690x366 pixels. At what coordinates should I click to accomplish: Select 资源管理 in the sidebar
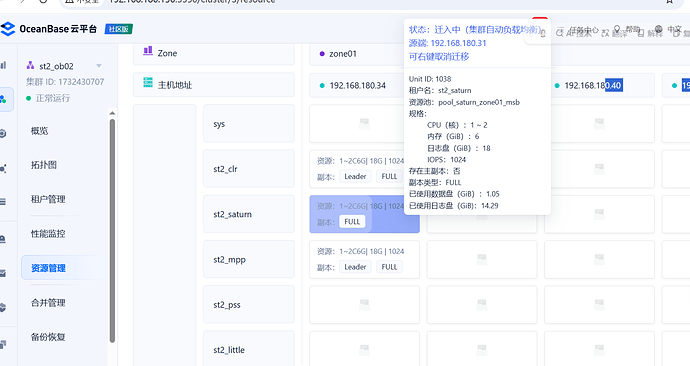(x=48, y=268)
